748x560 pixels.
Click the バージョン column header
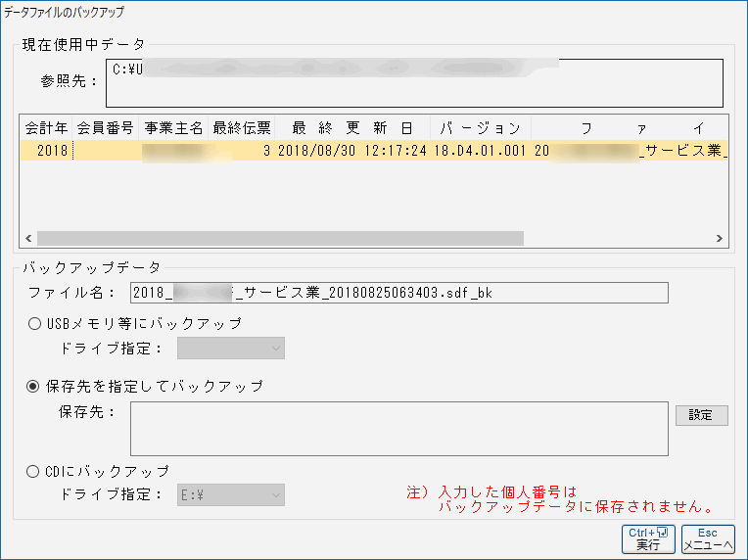[x=480, y=128]
